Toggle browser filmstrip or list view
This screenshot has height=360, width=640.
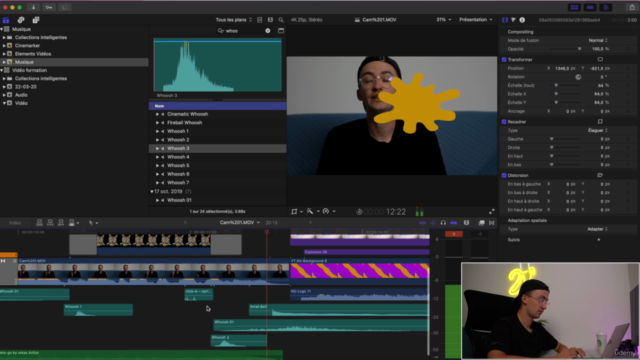click(x=260, y=20)
